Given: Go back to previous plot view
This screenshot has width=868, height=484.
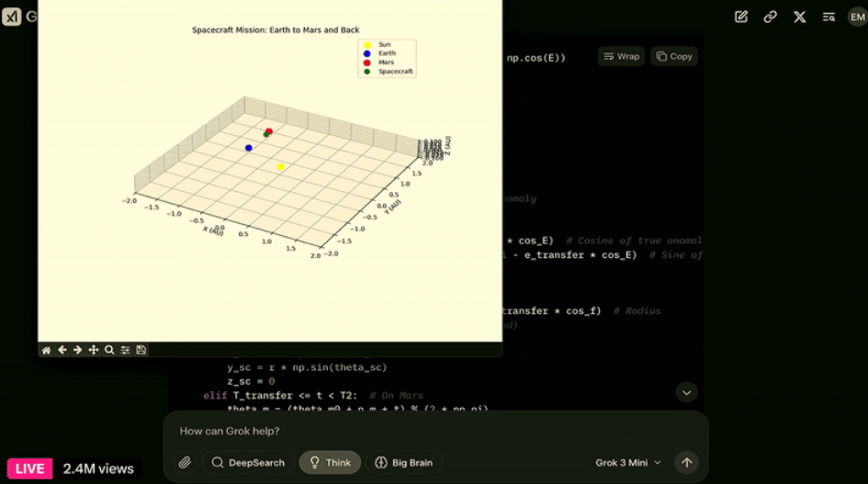Looking at the screenshot, I should coord(62,350).
